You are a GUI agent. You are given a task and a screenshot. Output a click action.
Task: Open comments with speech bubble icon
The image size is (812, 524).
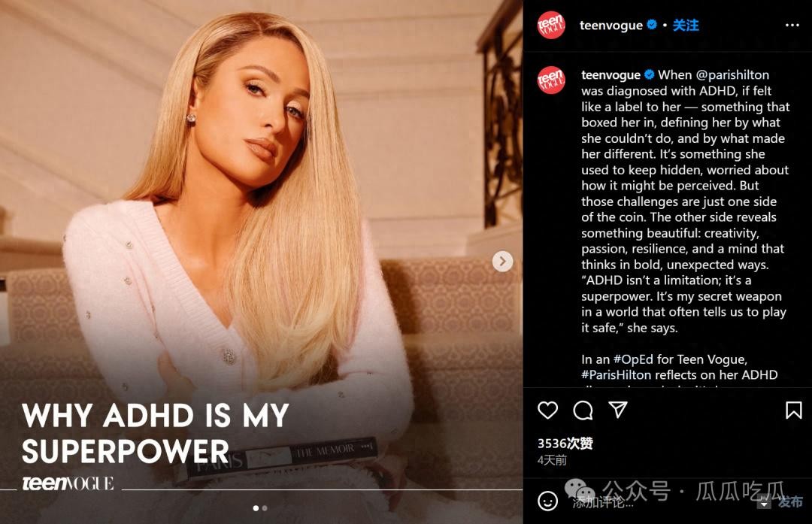pyautogui.click(x=583, y=410)
